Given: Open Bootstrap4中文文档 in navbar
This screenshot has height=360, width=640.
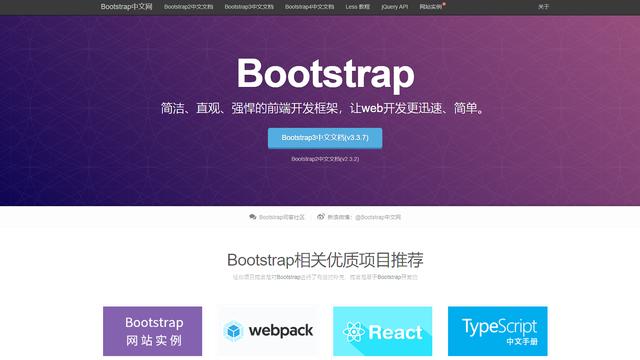Looking at the screenshot, I should [309, 7].
